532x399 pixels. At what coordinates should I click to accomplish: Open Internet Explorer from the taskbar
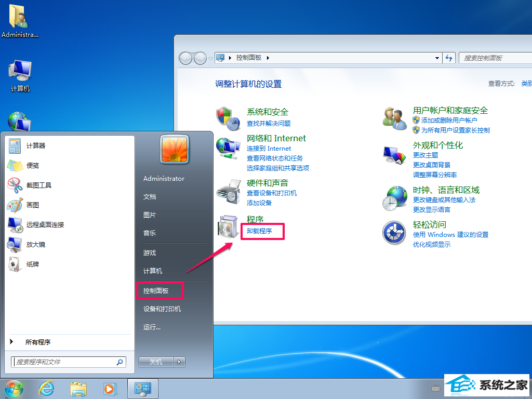(x=46, y=389)
